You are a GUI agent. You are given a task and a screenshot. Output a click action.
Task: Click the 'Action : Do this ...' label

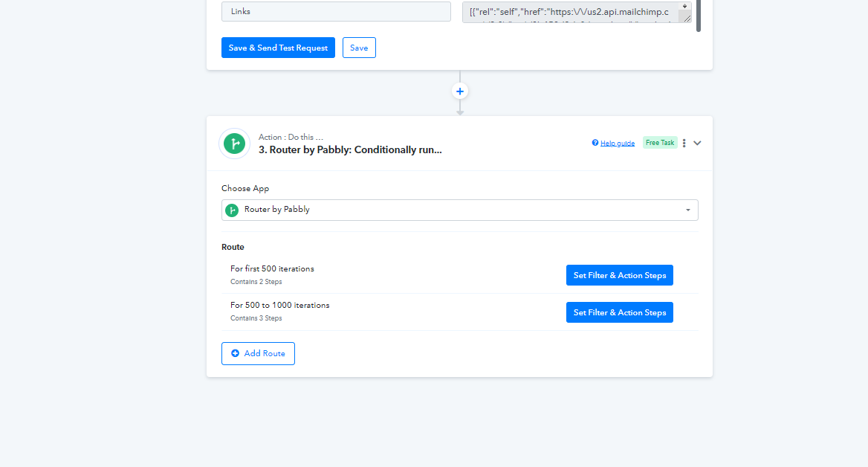(291, 137)
